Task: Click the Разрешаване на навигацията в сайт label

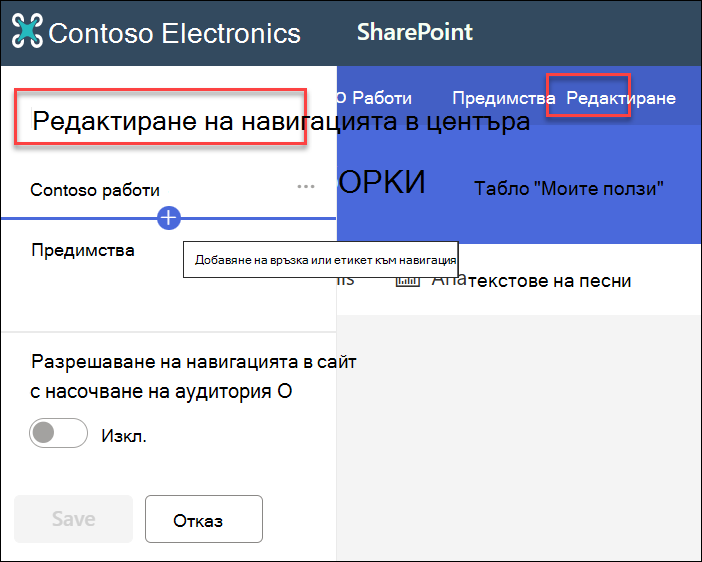Action: point(194,361)
